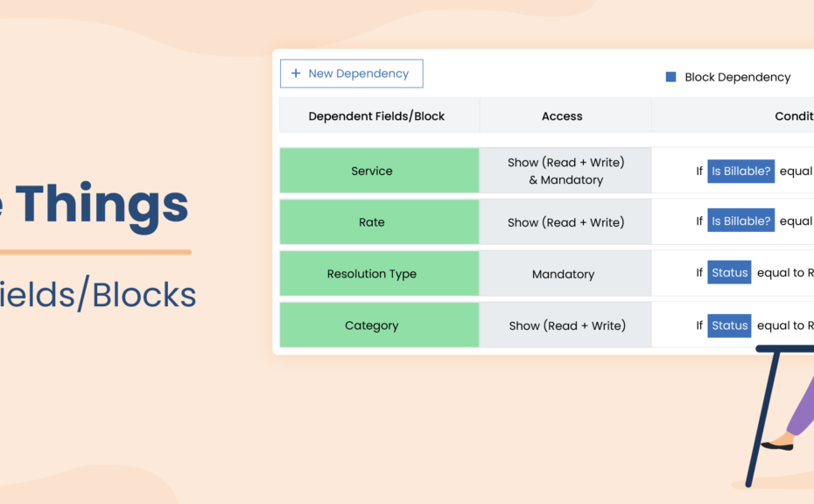
Task: Click the Mandatory access cell for Resolution Type
Action: coord(564,274)
